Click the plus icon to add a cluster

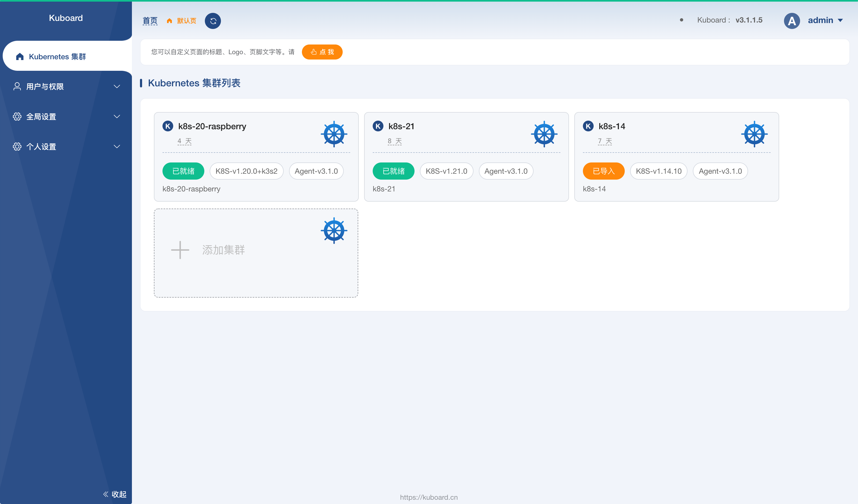pos(180,250)
